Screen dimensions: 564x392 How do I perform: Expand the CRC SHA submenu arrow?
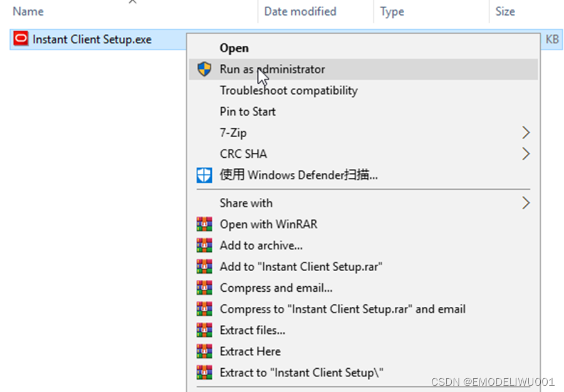coord(526,154)
